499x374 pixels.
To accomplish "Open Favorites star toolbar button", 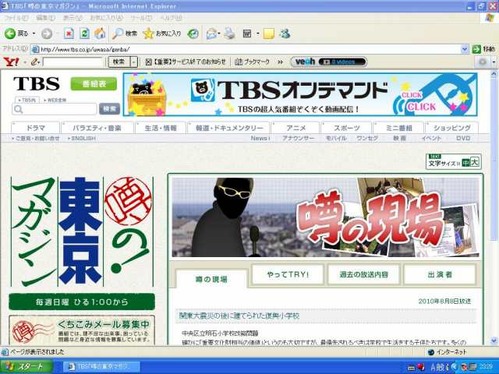I will click(x=162, y=33).
